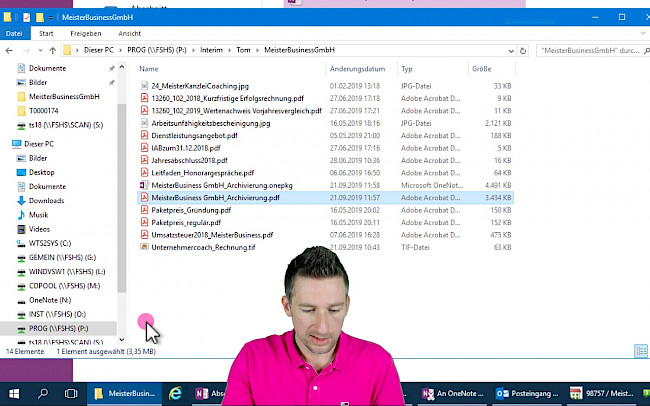Sort by the Änderungsdatum column header
Screen dimensions: 650x406
357,69
